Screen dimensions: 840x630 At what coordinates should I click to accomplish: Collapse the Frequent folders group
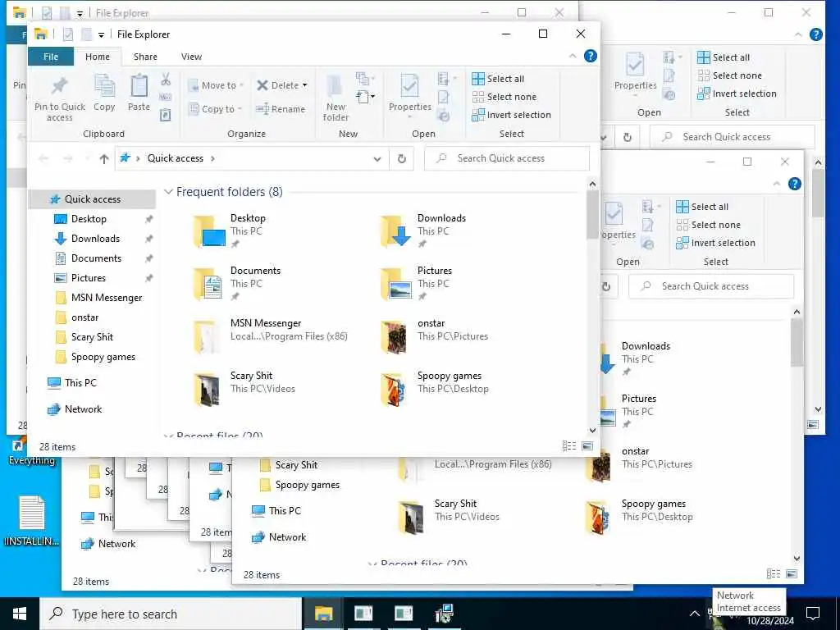(x=168, y=192)
